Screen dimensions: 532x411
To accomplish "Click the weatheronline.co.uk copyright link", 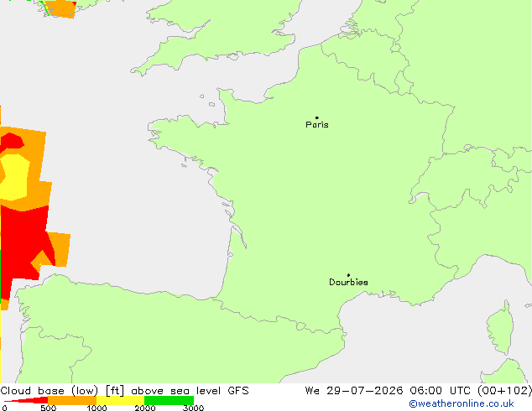I will click(x=462, y=403).
